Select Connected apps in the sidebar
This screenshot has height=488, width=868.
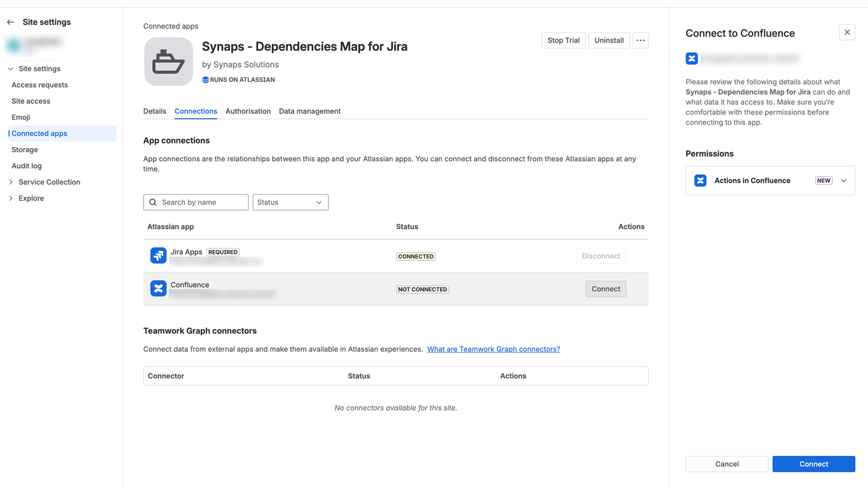62,134
